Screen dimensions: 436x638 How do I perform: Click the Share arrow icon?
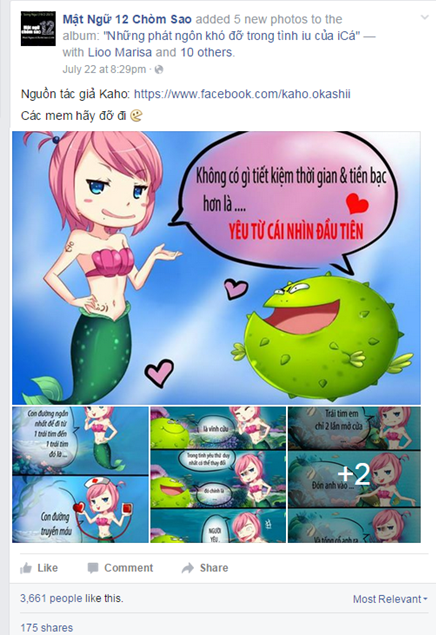click(x=187, y=568)
